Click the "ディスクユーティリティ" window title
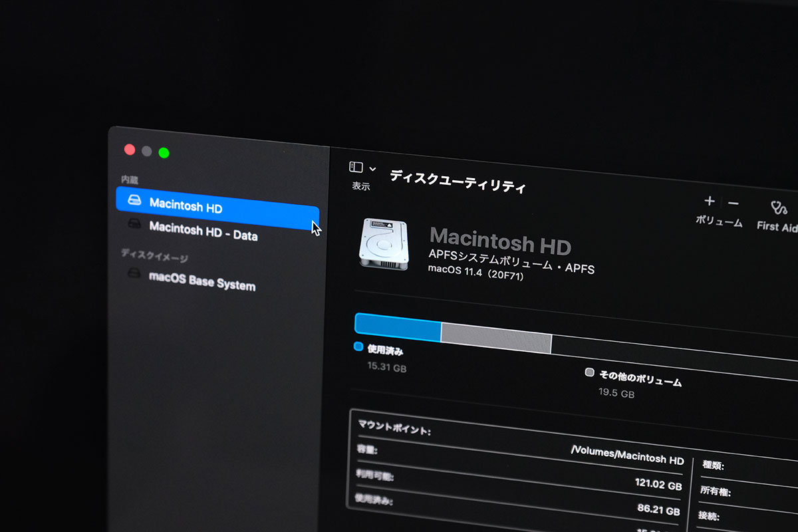The image size is (798, 532). click(x=458, y=181)
